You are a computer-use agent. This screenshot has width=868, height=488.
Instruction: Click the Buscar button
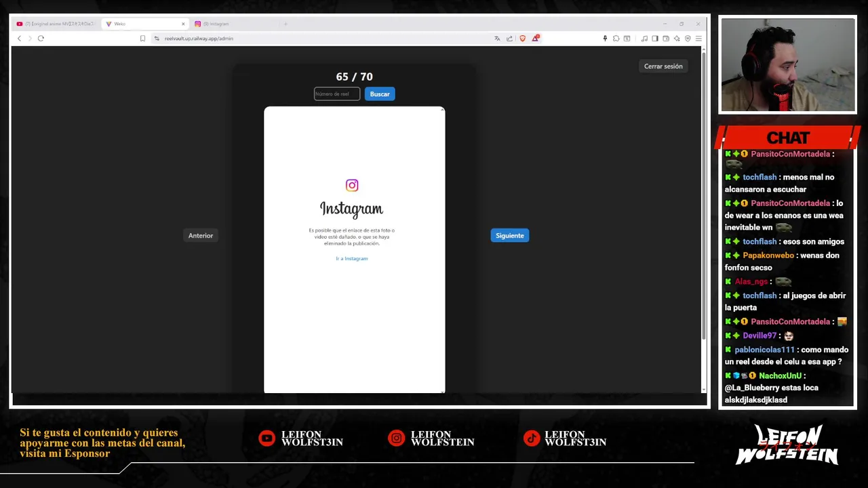[380, 94]
